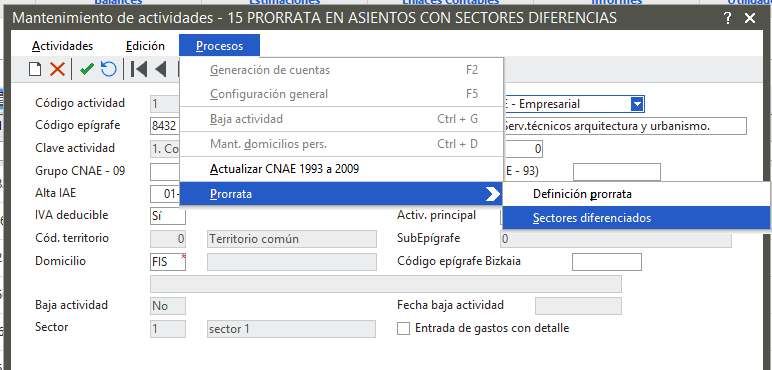Select Generación de cuentas menu entry
Viewport: 772px width, 370px height.
click(x=341, y=70)
